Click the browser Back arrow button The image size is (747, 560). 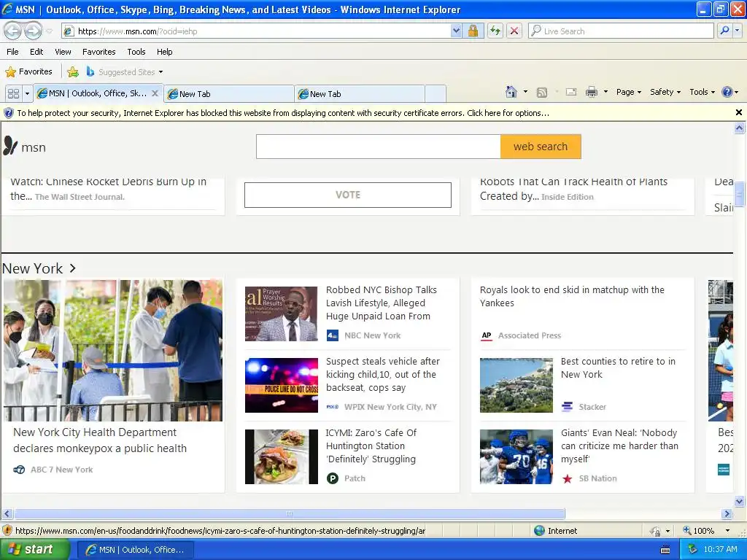click(x=12, y=31)
